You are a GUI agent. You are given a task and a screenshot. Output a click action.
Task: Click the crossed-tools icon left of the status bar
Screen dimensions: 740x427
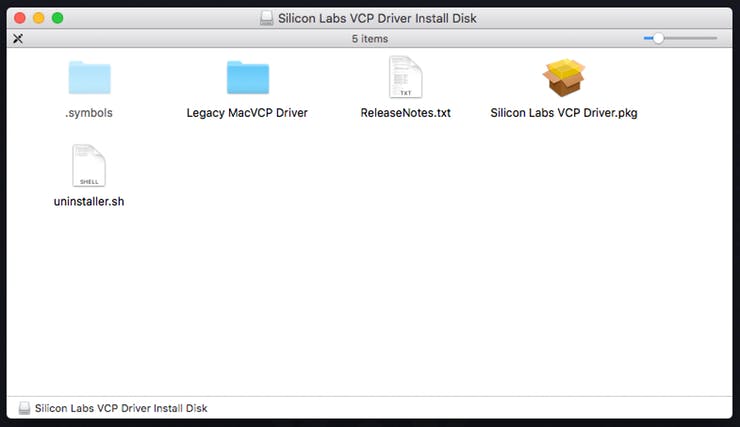point(17,38)
